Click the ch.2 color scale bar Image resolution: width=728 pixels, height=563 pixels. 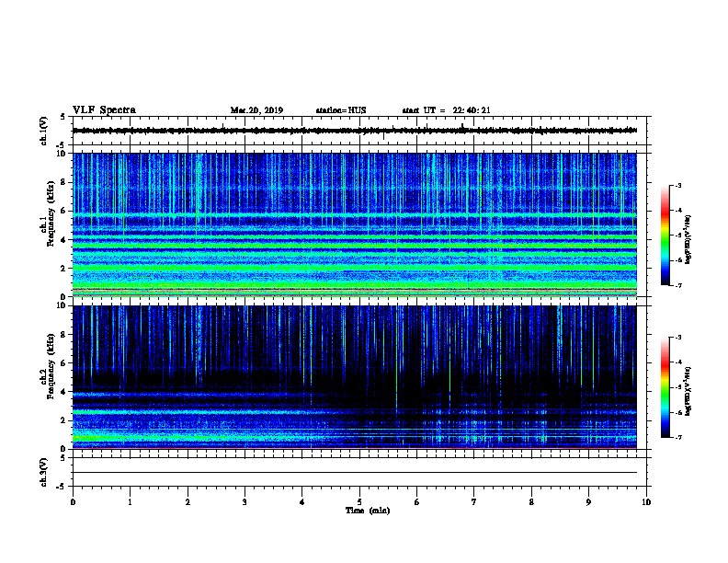click(665, 387)
